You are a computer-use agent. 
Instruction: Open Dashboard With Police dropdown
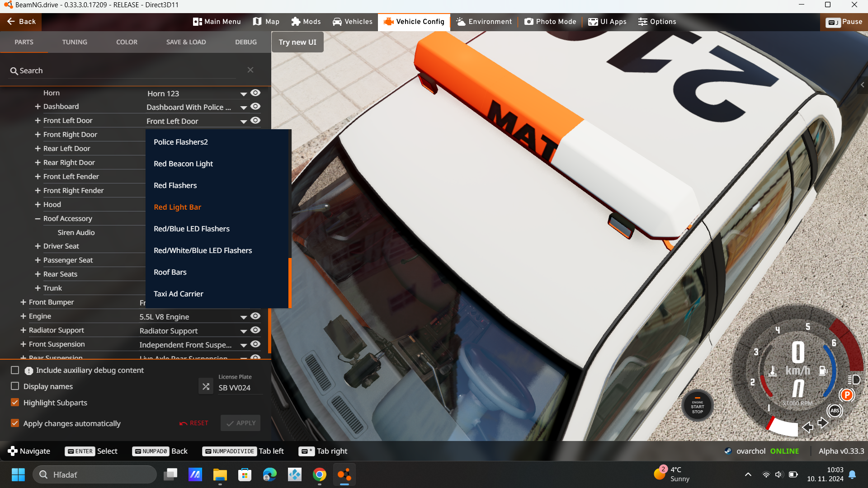(198, 108)
